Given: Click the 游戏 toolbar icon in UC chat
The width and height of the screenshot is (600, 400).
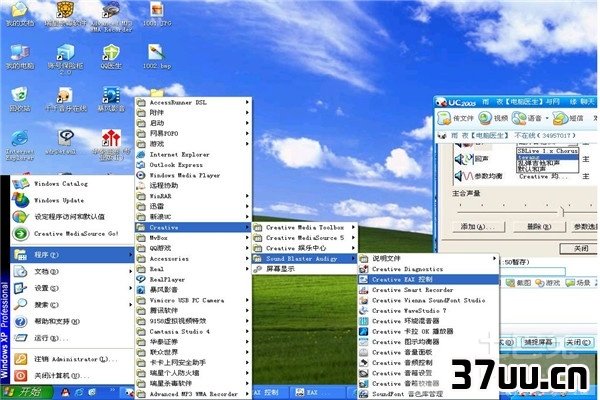Looking at the screenshot, I should 540,283.
